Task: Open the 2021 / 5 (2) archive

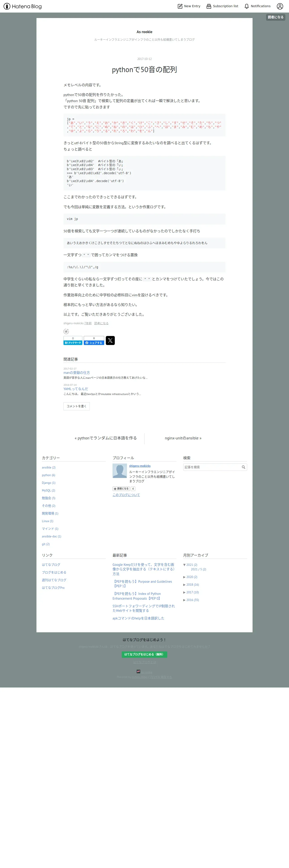Action: [199, 569]
